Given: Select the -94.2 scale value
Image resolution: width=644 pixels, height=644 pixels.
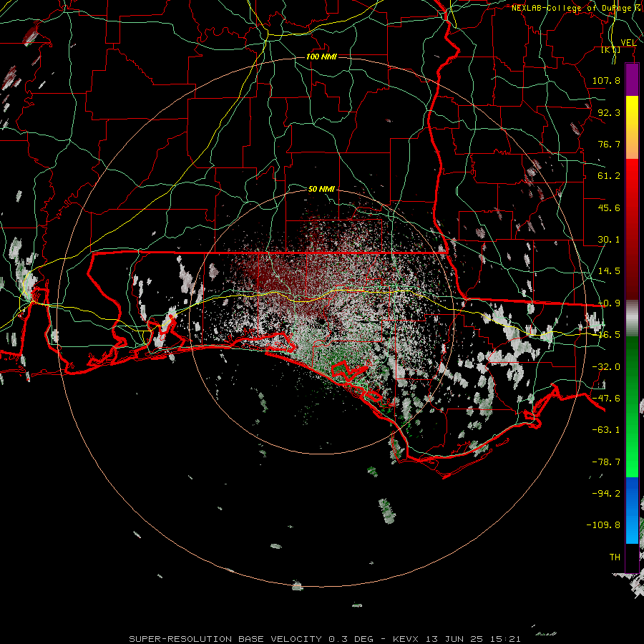Looking at the screenshot, I should point(606,493).
